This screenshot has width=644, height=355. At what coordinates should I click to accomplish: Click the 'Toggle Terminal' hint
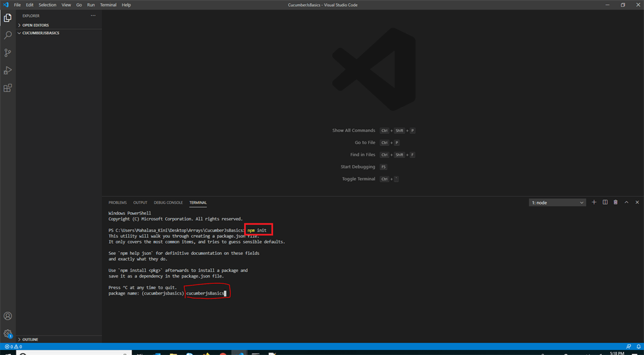coord(358,179)
